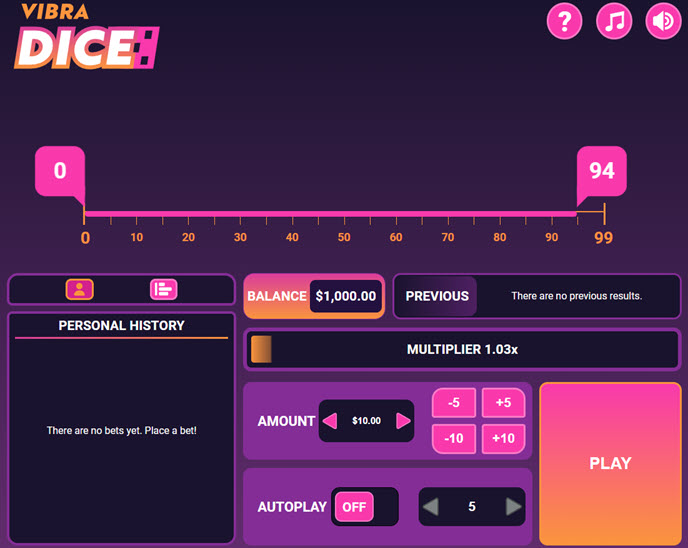Mute sound using the speaker icon
Screen dimensions: 688x548
(x=663, y=21)
